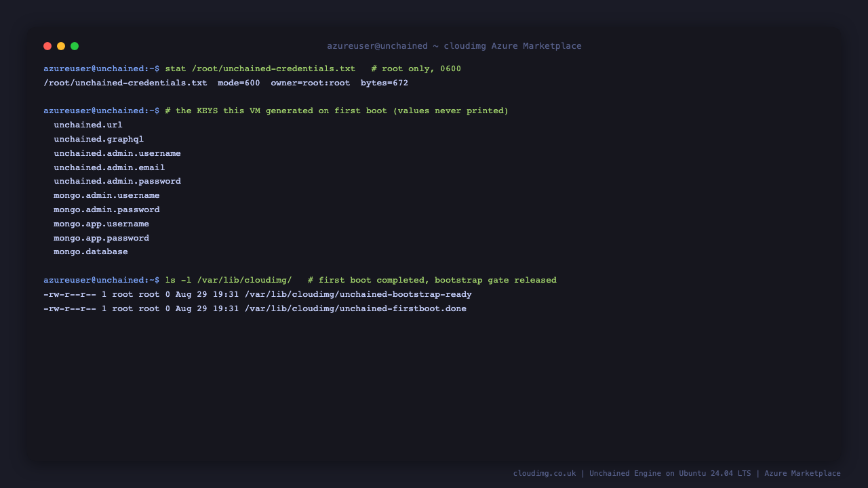Click the '# the KEYS this VM generated' comment
Screen dimensions: 868x488
(x=337, y=111)
